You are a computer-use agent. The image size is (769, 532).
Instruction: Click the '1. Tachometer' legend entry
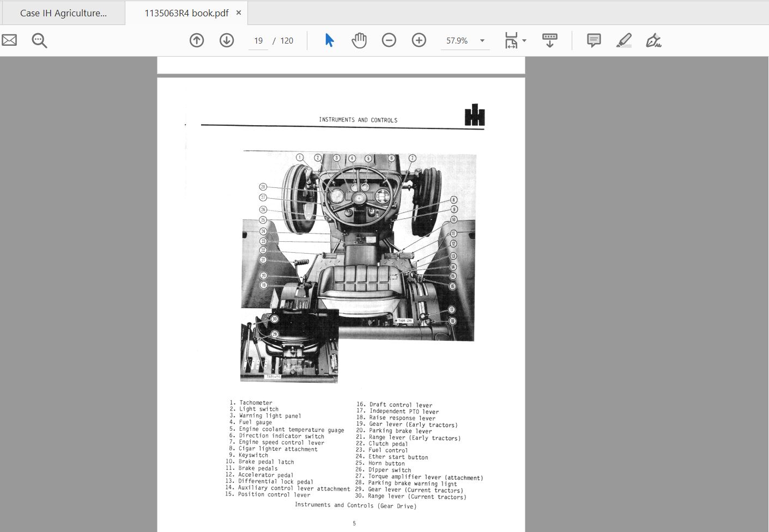[x=251, y=403]
